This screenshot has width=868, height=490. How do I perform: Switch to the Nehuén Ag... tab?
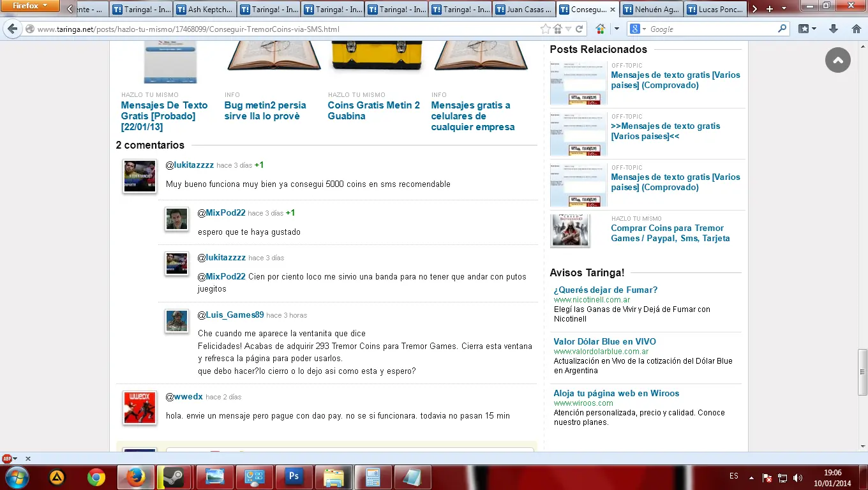tap(651, 10)
